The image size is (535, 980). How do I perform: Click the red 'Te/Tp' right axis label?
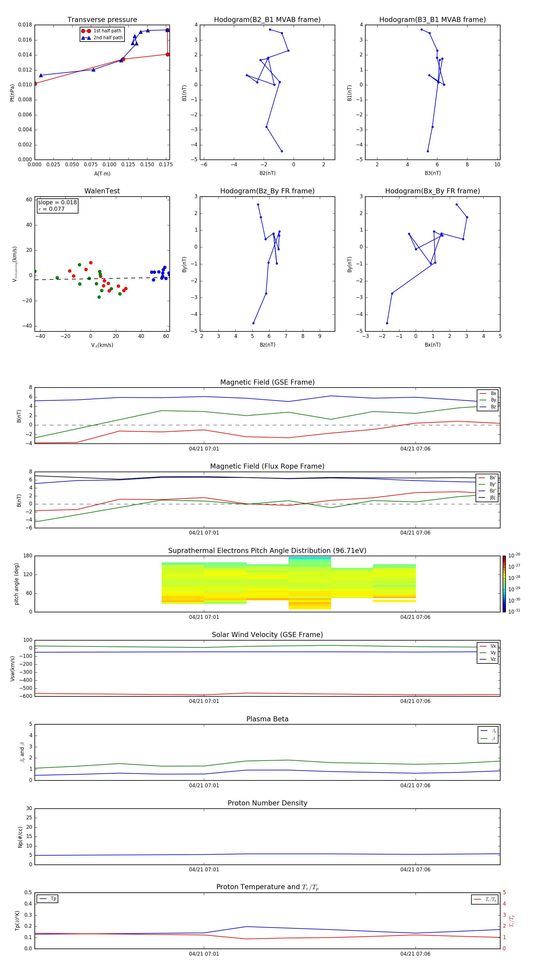(x=512, y=921)
